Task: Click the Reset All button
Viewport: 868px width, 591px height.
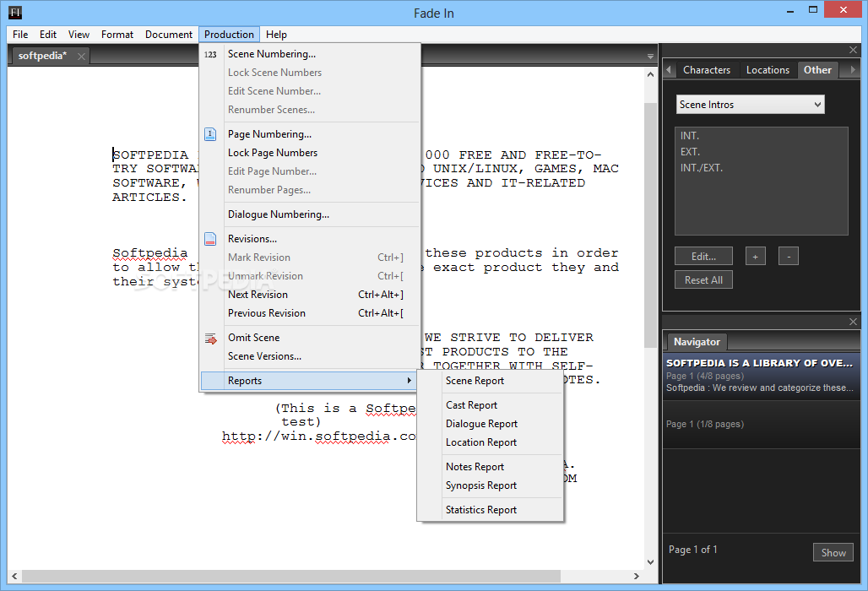Action: [703, 280]
